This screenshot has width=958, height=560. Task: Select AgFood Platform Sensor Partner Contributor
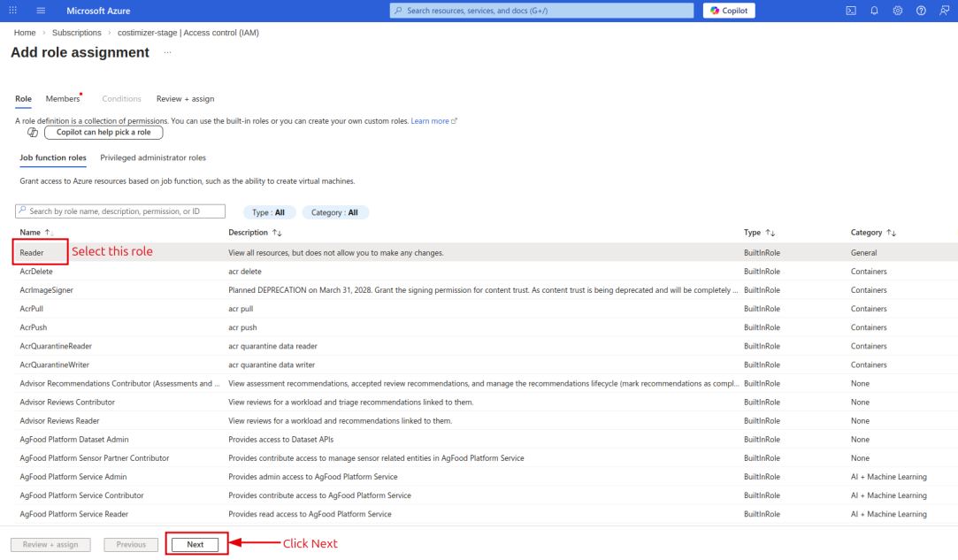click(94, 458)
